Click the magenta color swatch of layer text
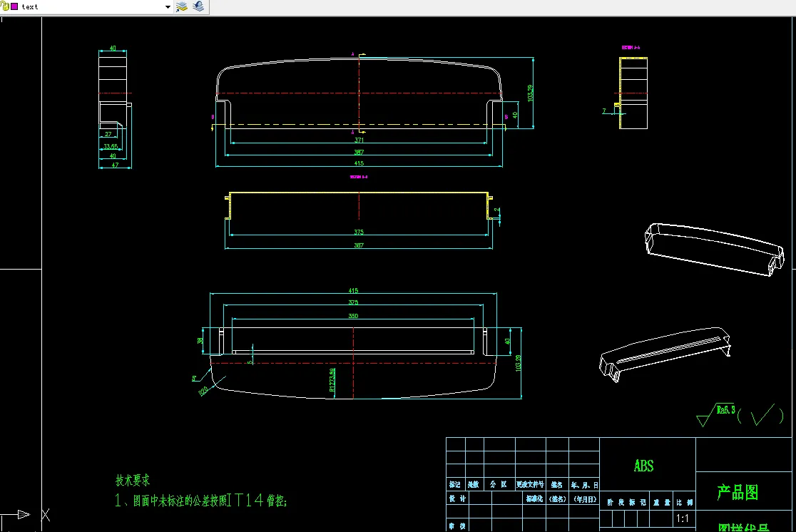This screenshot has height=532, width=796. tap(14, 6)
